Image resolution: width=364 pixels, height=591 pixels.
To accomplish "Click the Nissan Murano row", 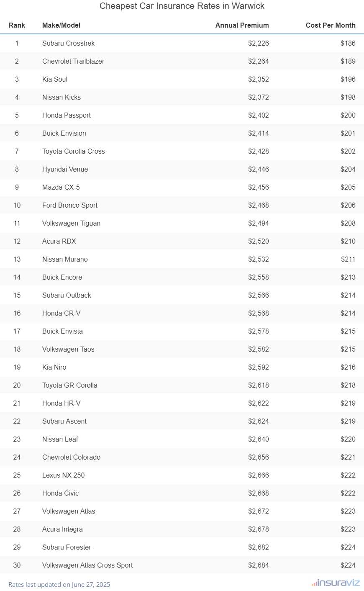I will tap(65, 259).
